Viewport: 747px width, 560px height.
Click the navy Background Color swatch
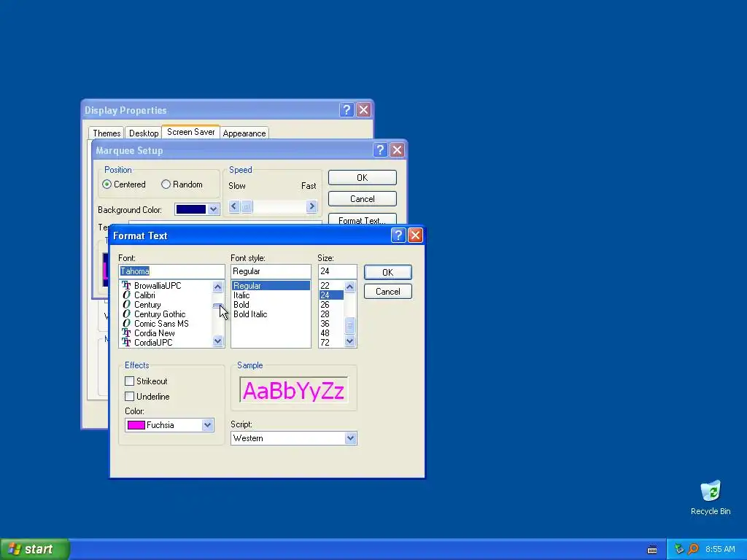pos(191,209)
